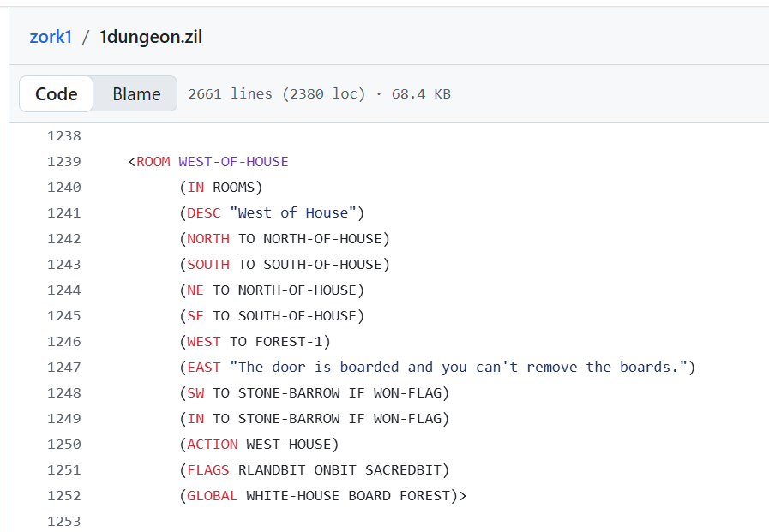This screenshot has height=532, width=769.
Task: Select line number 1251
Action: tap(63, 470)
